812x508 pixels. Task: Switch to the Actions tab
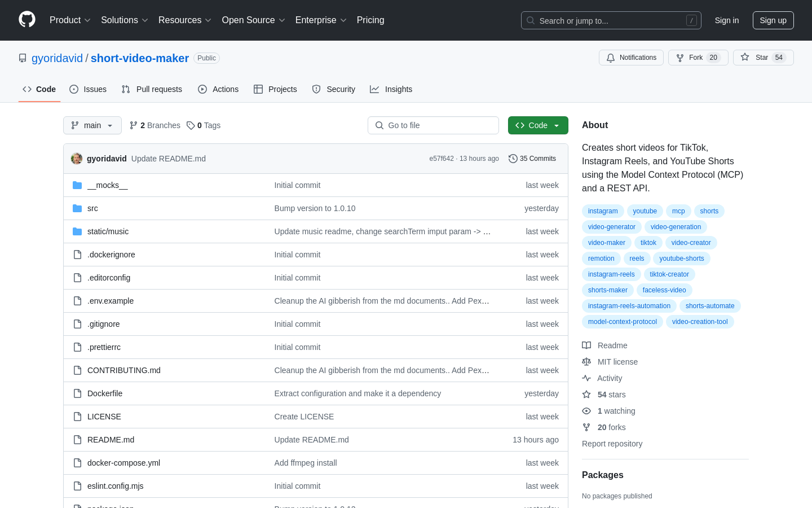pyautogui.click(x=218, y=89)
